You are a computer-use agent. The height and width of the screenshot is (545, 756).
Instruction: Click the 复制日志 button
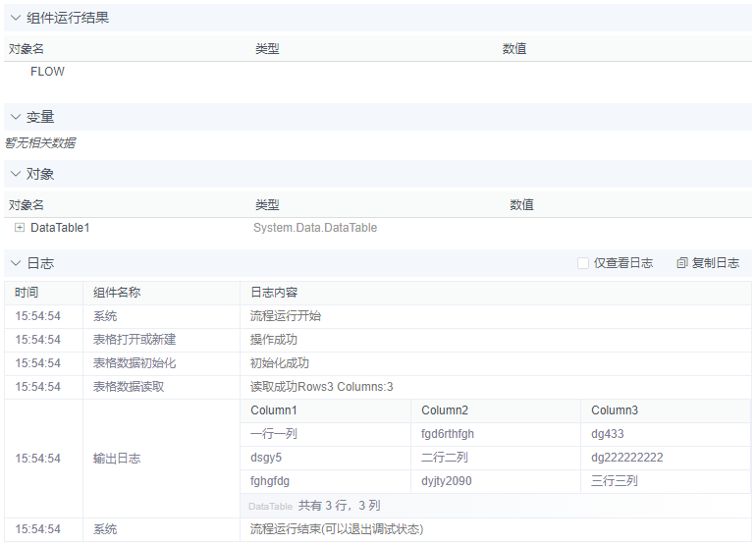pos(708,263)
